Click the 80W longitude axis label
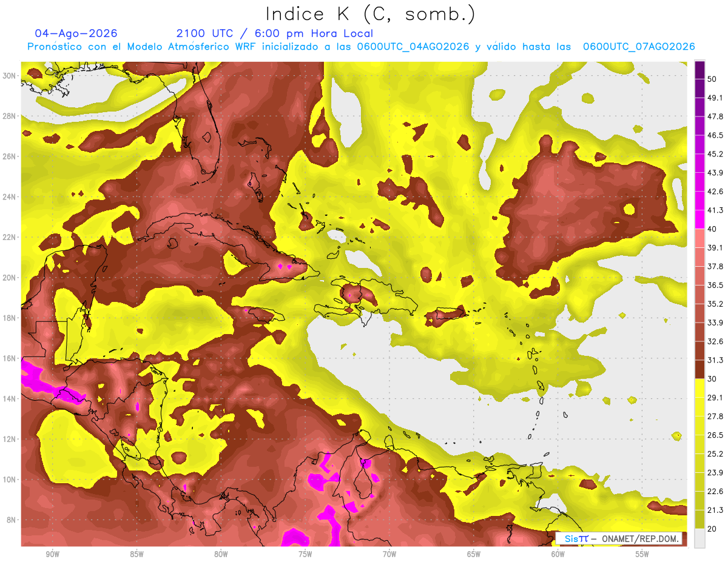The height and width of the screenshot is (562, 728). [221, 555]
